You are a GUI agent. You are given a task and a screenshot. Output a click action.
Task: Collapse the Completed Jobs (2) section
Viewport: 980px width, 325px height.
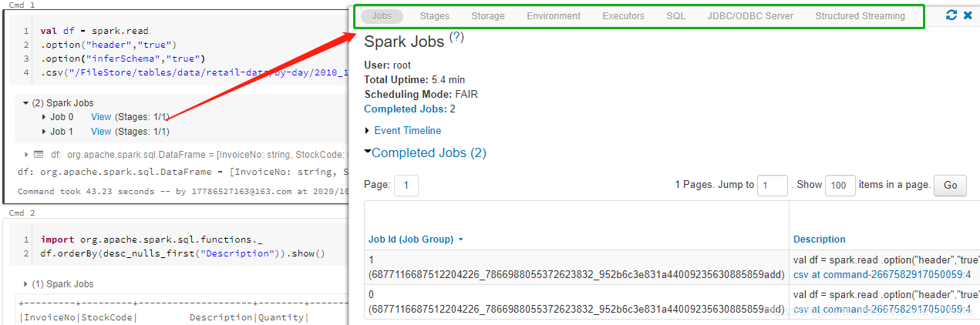426,153
